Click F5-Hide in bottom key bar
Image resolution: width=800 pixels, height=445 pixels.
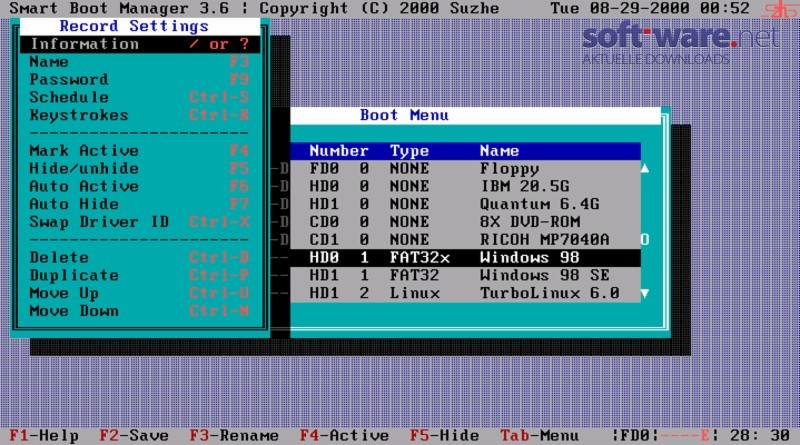(444, 435)
